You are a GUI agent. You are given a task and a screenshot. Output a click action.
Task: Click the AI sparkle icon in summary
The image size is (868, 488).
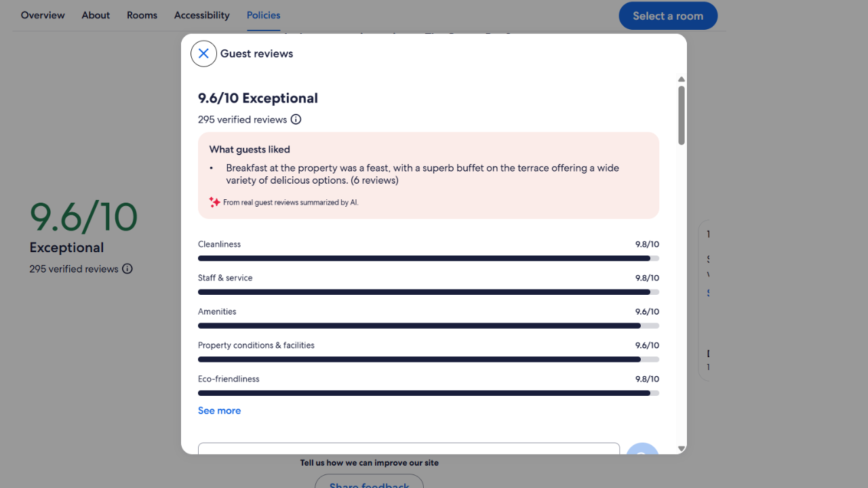(x=214, y=202)
